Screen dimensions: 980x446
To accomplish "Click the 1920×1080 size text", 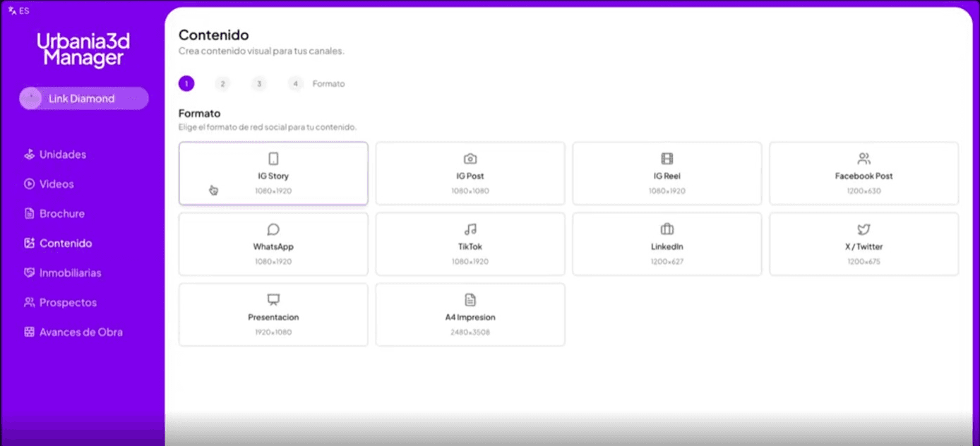I will (x=273, y=332).
